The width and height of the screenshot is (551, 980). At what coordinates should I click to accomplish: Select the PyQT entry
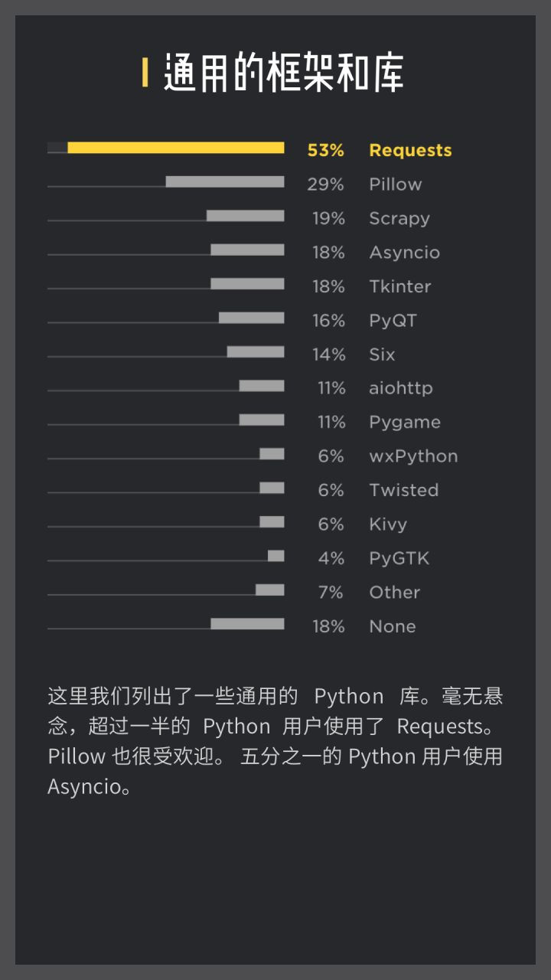click(x=393, y=321)
